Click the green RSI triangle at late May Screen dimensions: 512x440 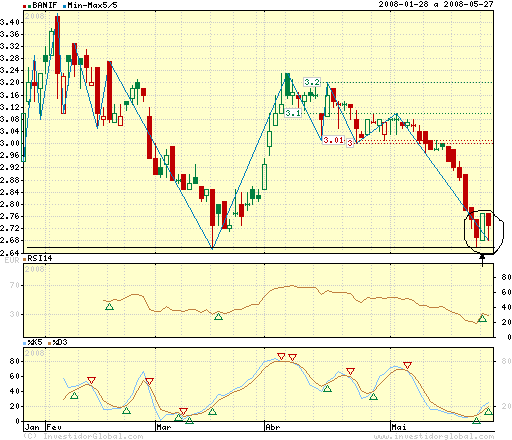pos(482,319)
